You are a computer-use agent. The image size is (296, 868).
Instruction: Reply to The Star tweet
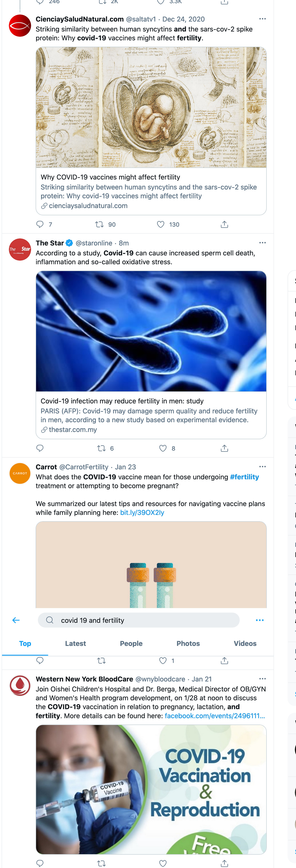40,448
